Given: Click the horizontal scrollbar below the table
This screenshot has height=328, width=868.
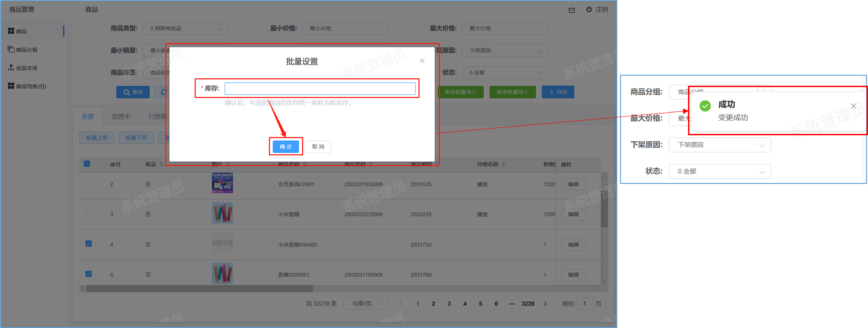Looking at the screenshot, I should pyautogui.click(x=199, y=288).
